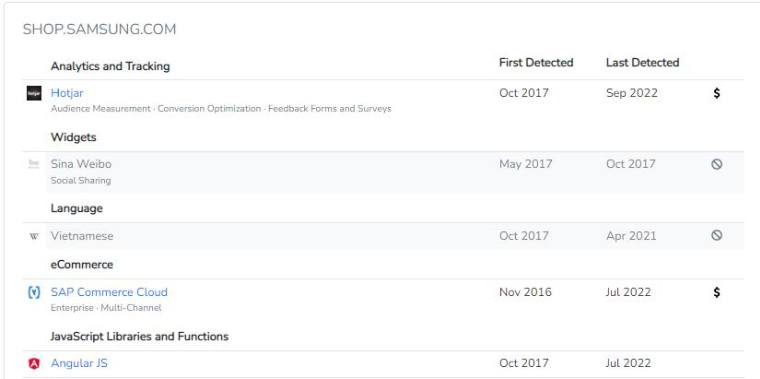This screenshot has height=379, width=760.
Task: Click the Wikipedia W icon beside Vietnamese
Action: 34,237
